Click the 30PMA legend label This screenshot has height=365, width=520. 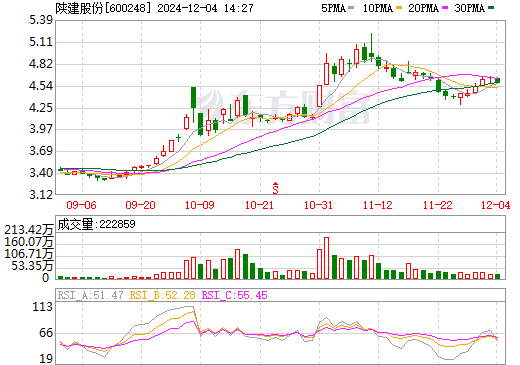pos(470,8)
